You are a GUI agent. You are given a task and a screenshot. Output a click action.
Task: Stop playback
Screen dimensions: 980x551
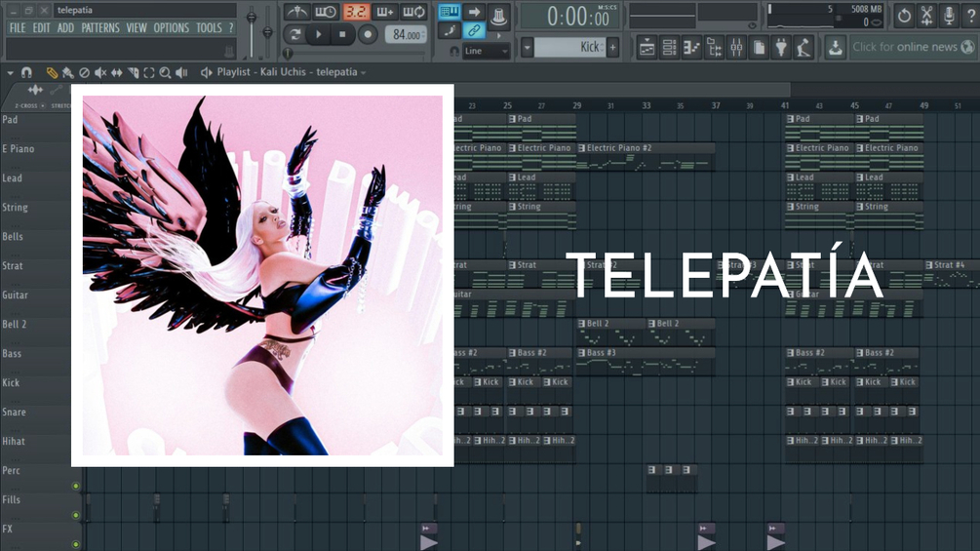click(342, 34)
